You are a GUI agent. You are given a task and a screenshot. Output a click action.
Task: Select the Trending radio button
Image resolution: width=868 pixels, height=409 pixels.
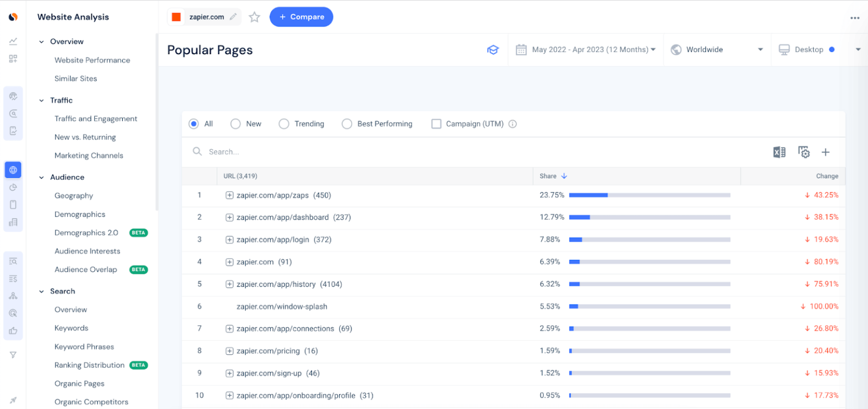[x=284, y=124]
